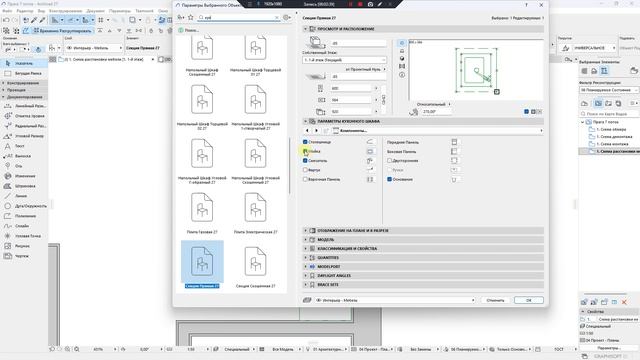Open the Вид menu
640x360 pixels.
42,11
